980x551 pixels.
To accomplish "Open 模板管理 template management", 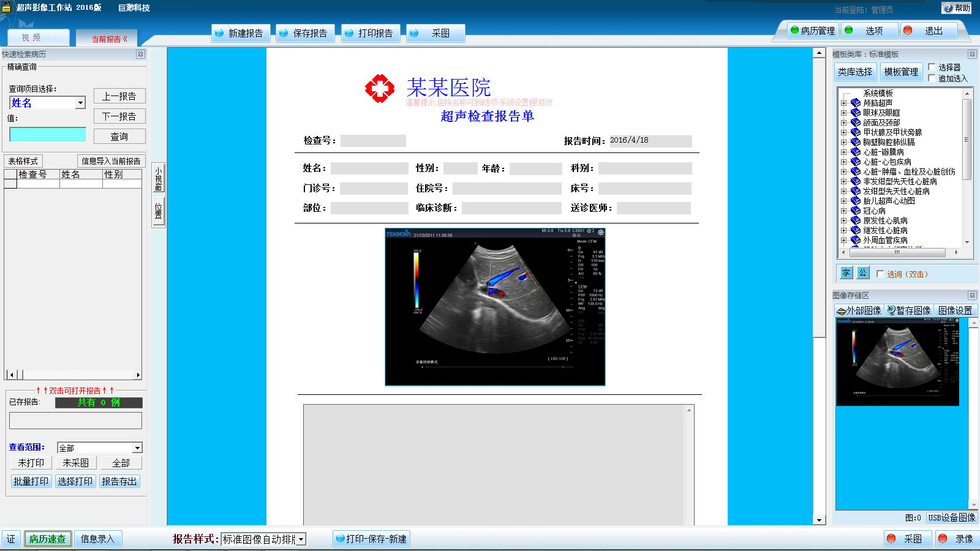I will click(x=901, y=72).
